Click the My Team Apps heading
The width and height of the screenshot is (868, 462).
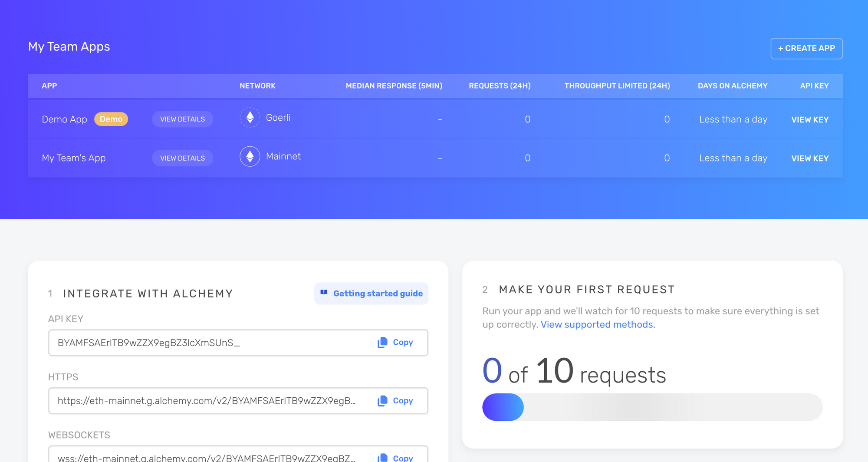[x=69, y=47]
